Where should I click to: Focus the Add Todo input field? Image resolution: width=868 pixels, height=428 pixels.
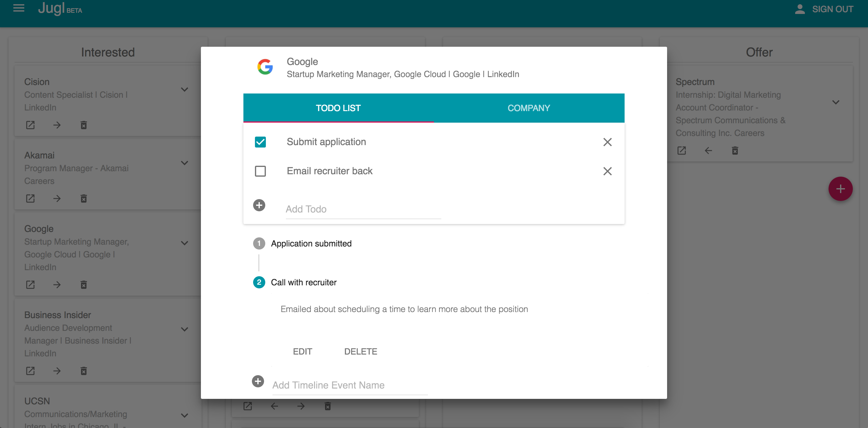click(363, 209)
